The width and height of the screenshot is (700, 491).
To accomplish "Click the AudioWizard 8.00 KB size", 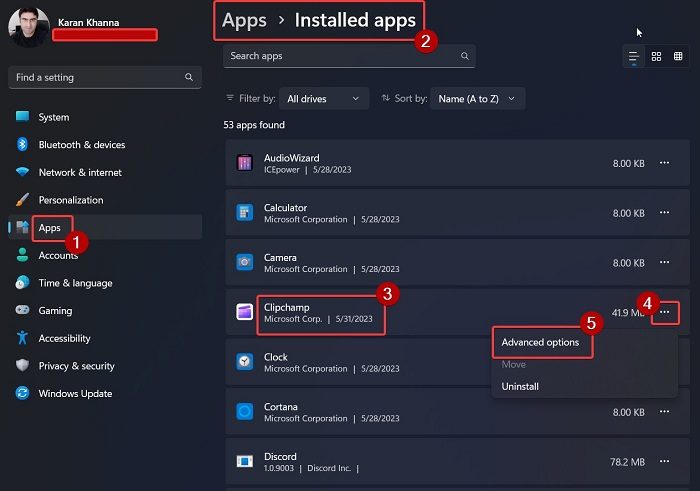I will tap(628, 163).
